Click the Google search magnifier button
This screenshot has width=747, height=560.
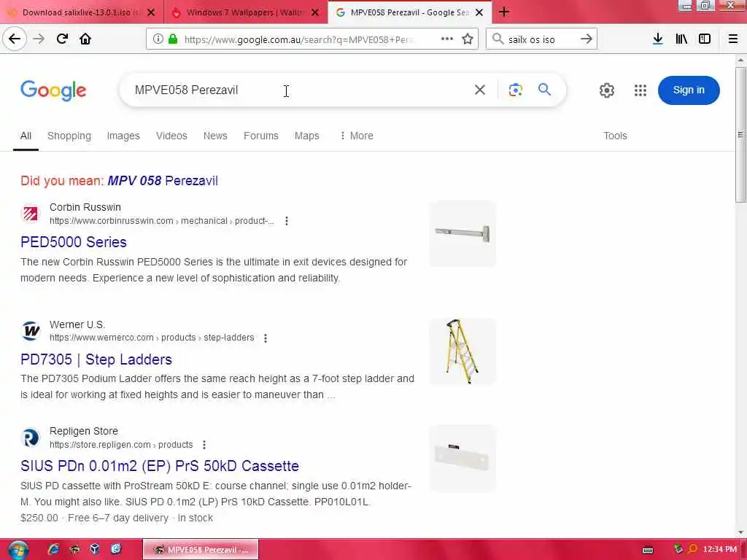[544, 90]
